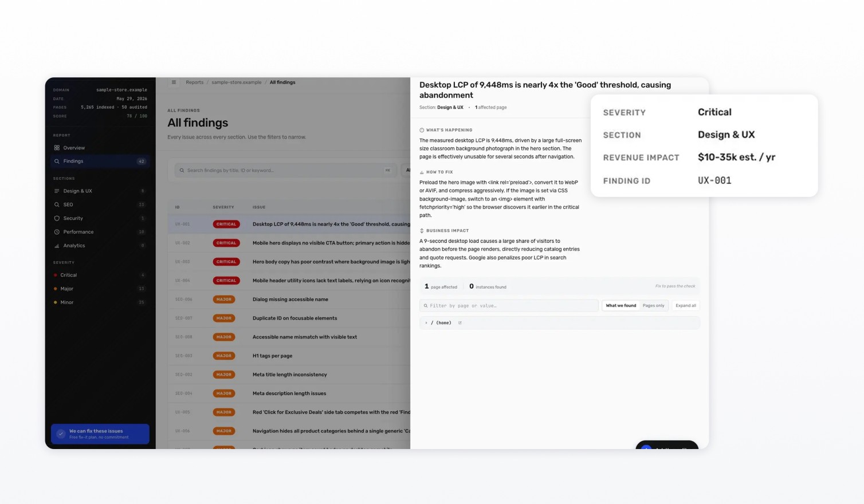The width and height of the screenshot is (864, 504).
Task: Open the Analytics chart section
Action: click(x=100, y=246)
